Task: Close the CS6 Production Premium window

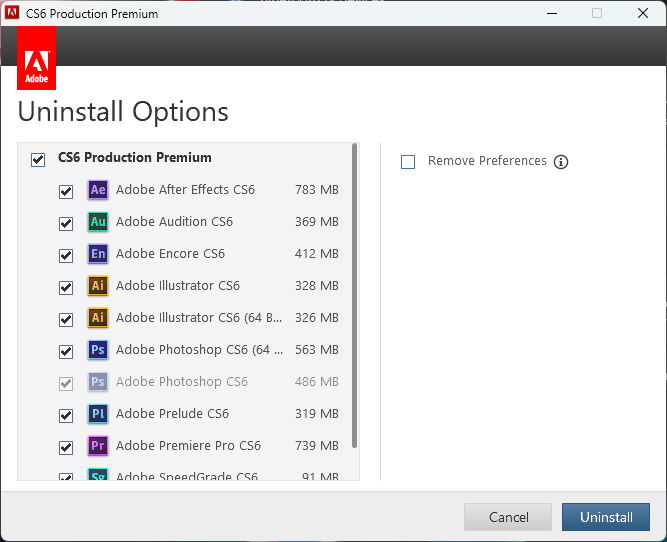Action: (x=643, y=13)
